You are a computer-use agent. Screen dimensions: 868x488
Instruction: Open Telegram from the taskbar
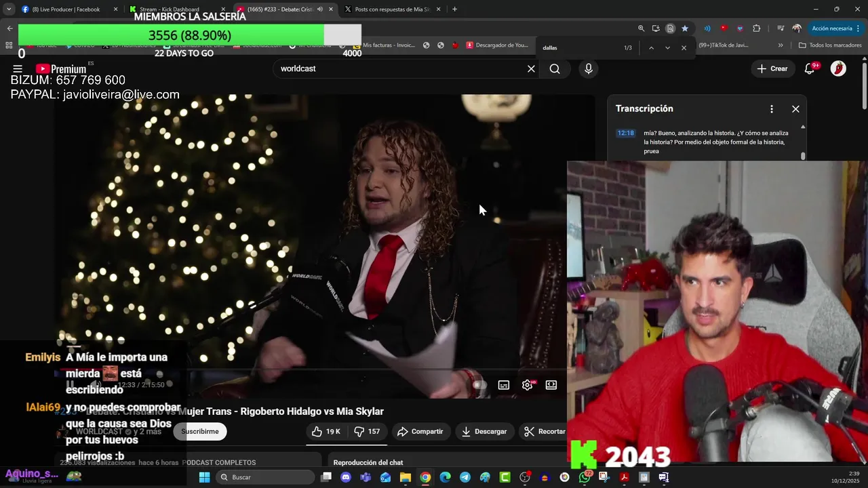point(465,477)
